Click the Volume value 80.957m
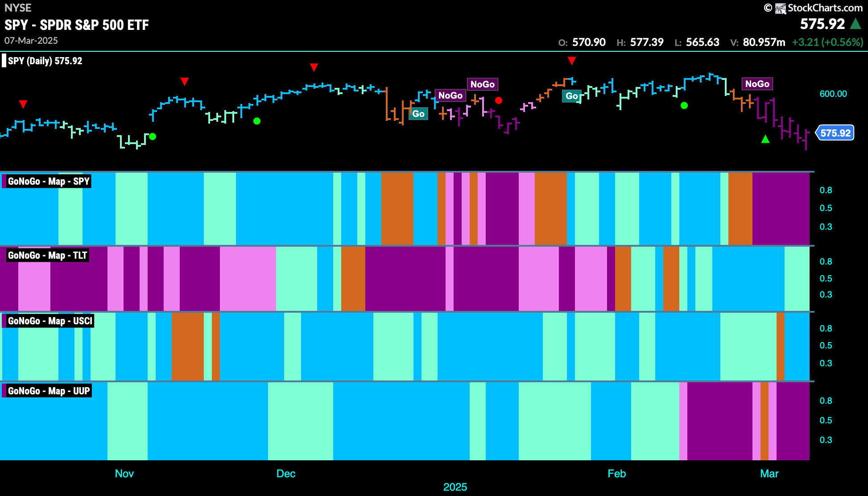Screen dimensions: 868x496 (x=764, y=42)
